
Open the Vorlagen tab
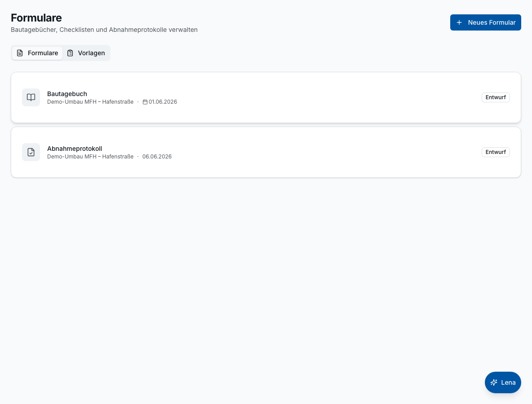pyautogui.click(x=86, y=53)
